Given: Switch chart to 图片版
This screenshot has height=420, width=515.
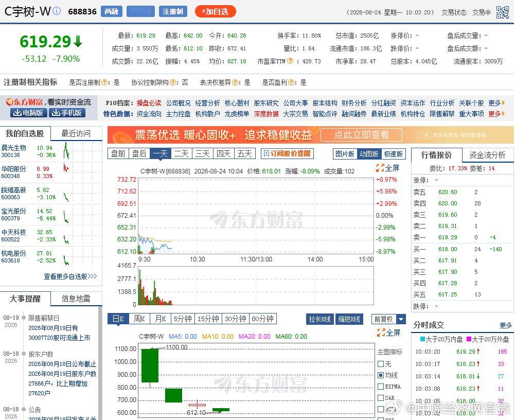Looking at the screenshot, I should [x=345, y=154].
